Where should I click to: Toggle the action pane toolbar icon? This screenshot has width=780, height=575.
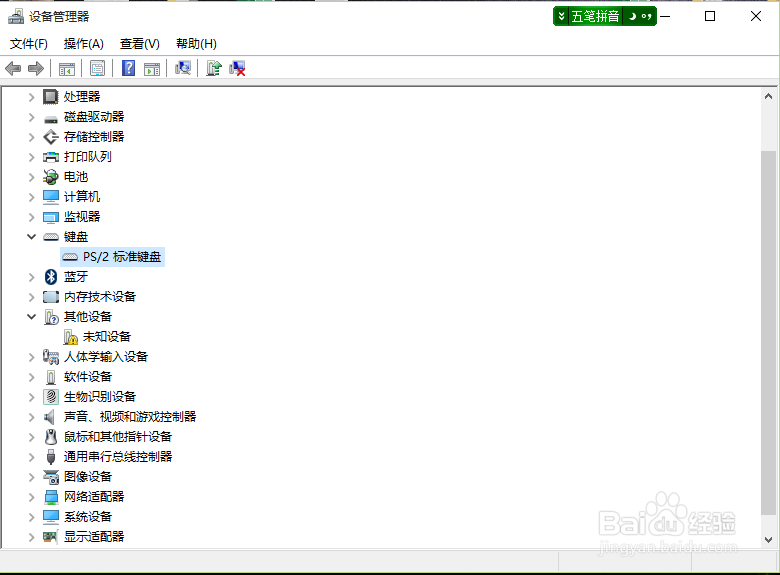click(152, 68)
